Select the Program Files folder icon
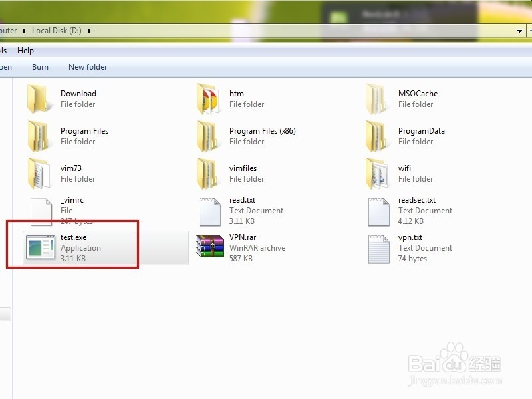The height and width of the screenshot is (399, 532). point(39,136)
